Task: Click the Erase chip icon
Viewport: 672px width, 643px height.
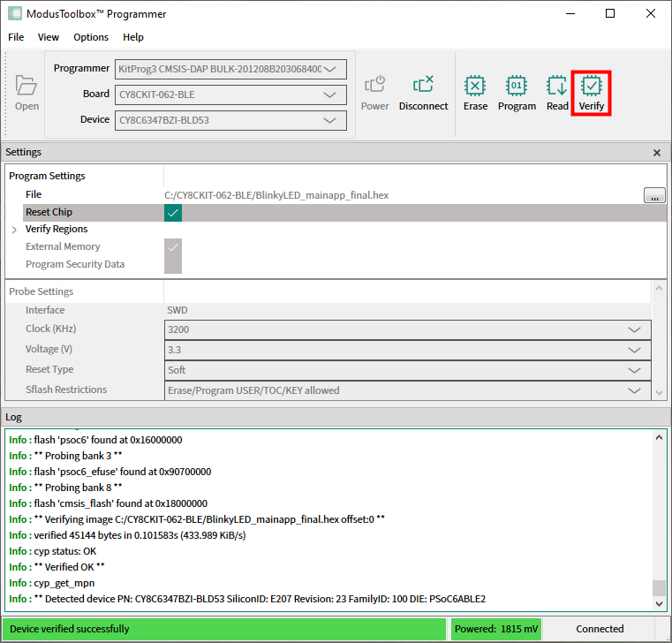Action: (x=475, y=87)
